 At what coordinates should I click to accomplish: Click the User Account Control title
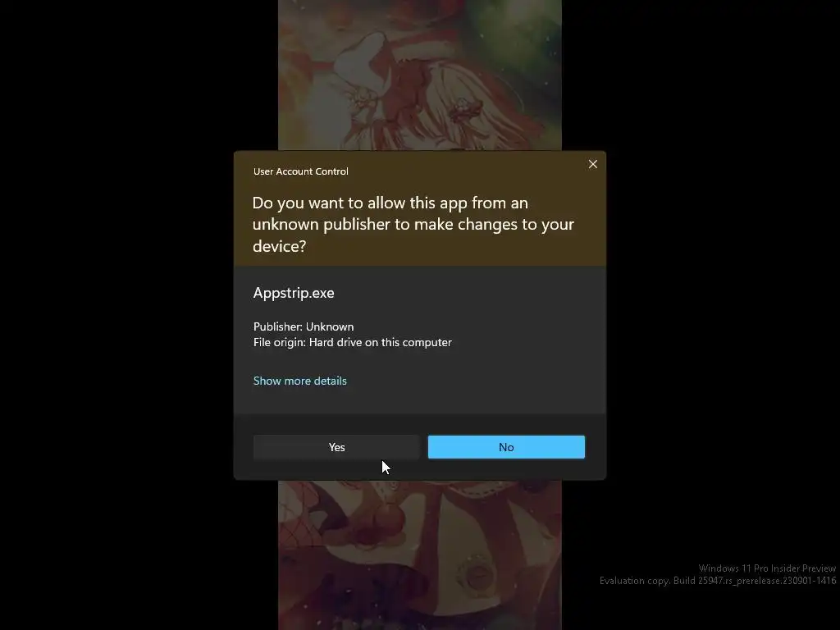[300, 171]
